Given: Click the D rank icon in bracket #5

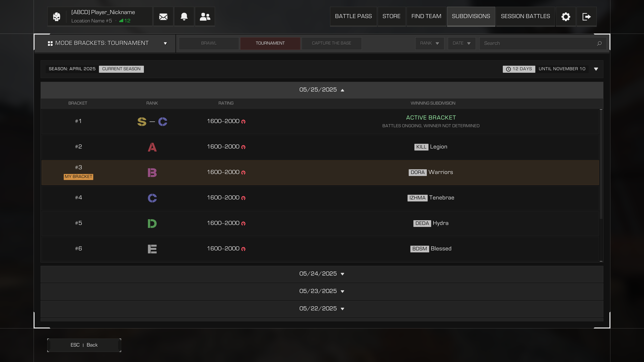Looking at the screenshot, I should pos(152,224).
